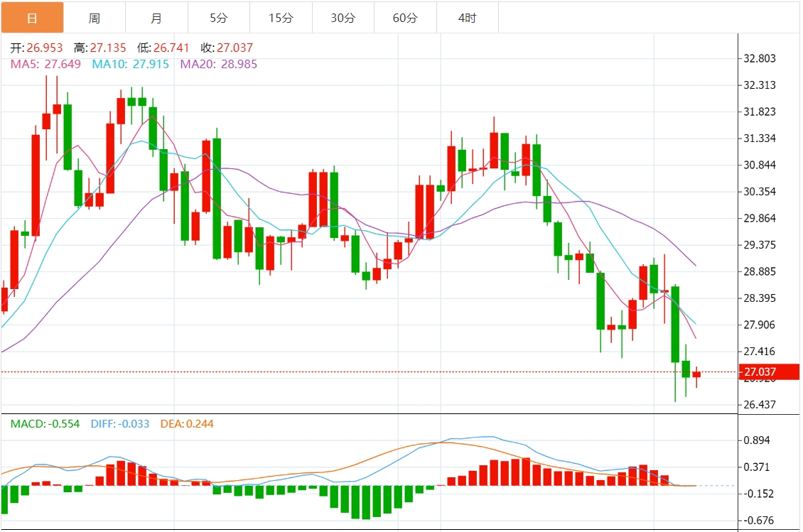803x532 pixels.
Task: Switch to the 60分 chart tab
Action: (406, 18)
